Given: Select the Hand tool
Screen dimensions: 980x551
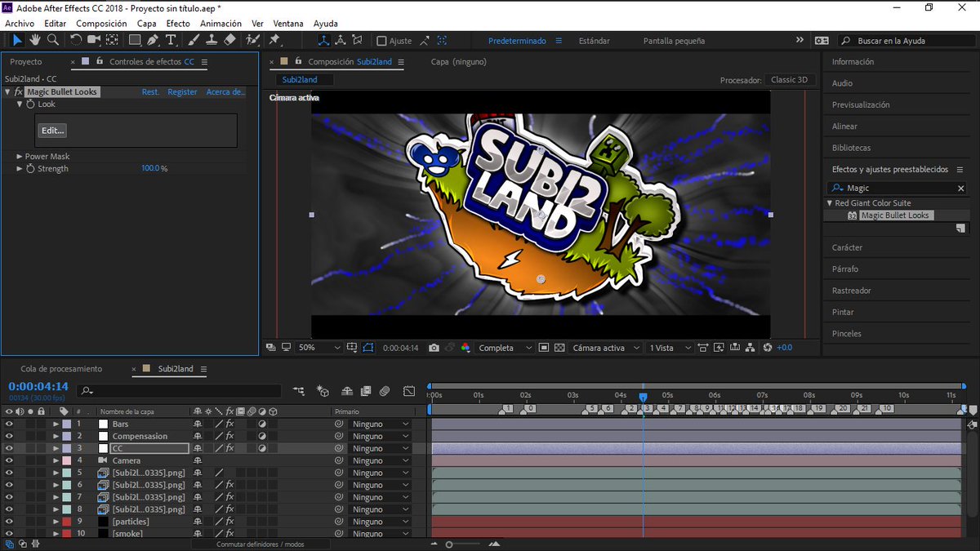Looking at the screenshot, I should pos(35,40).
